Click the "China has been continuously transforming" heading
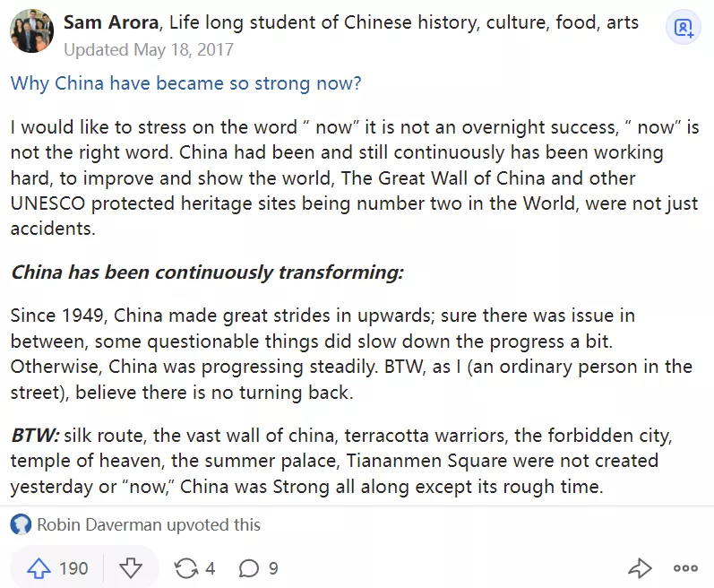 207,271
